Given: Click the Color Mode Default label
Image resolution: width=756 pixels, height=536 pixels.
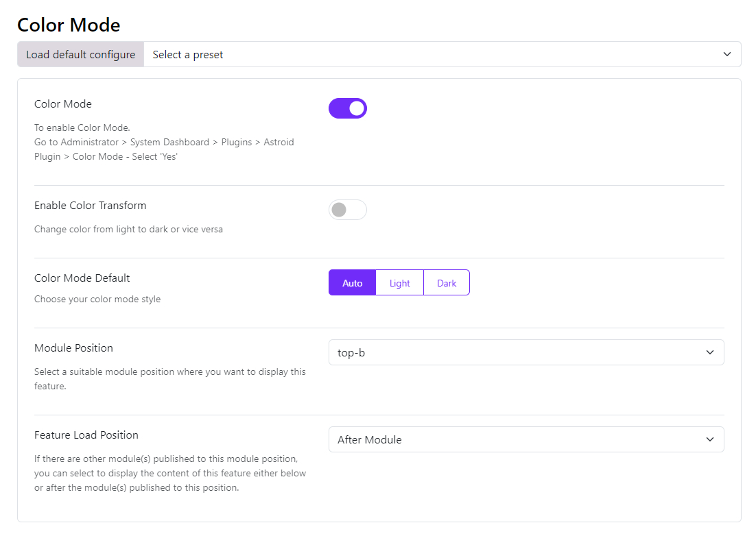Looking at the screenshot, I should (82, 278).
